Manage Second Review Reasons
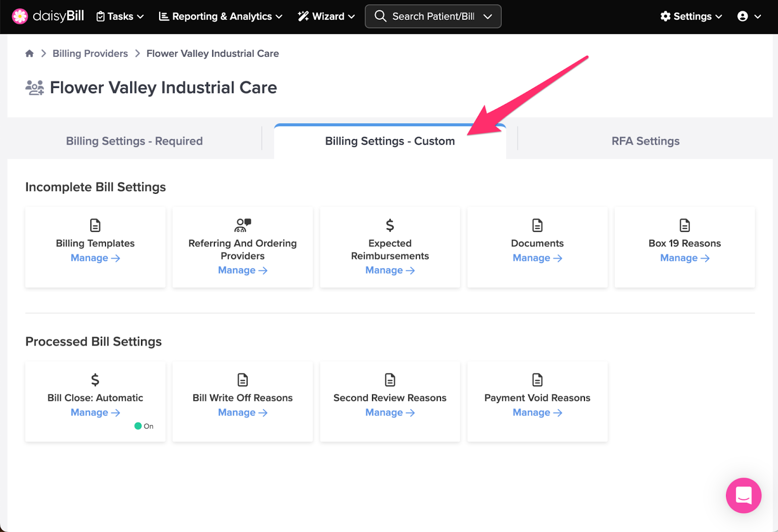The image size is (778, 532). coord(390,412)
